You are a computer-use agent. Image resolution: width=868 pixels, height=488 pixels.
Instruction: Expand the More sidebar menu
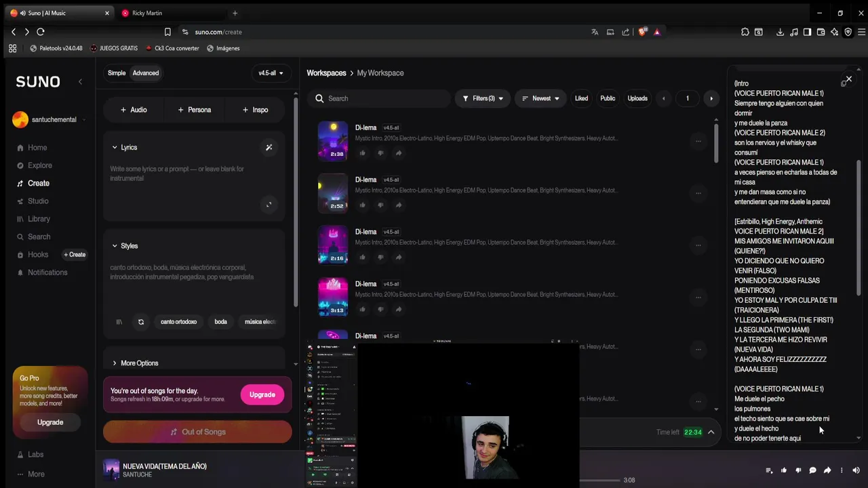31,474
